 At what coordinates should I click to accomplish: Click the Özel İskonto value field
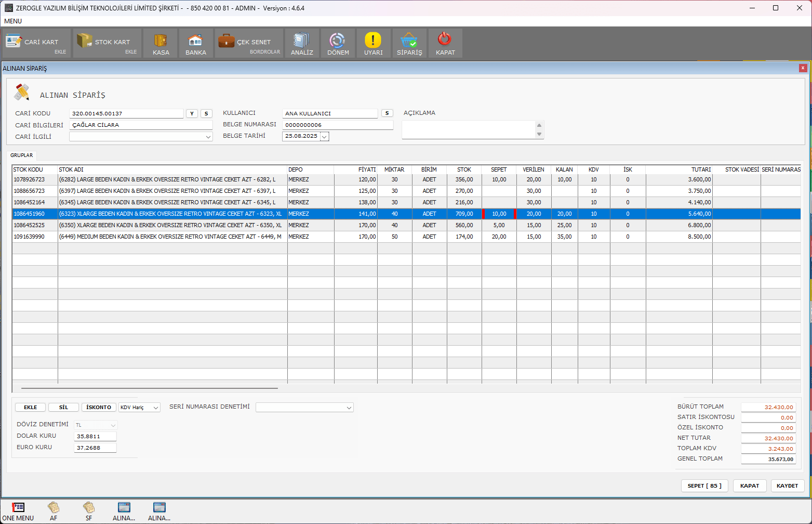pyautogui.click(x=768, y=428)
